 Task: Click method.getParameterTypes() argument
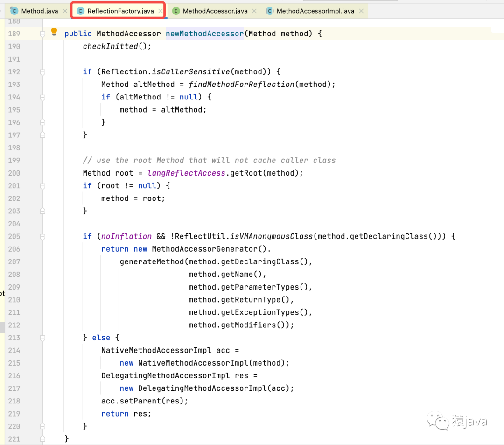(x=248, y=287)
